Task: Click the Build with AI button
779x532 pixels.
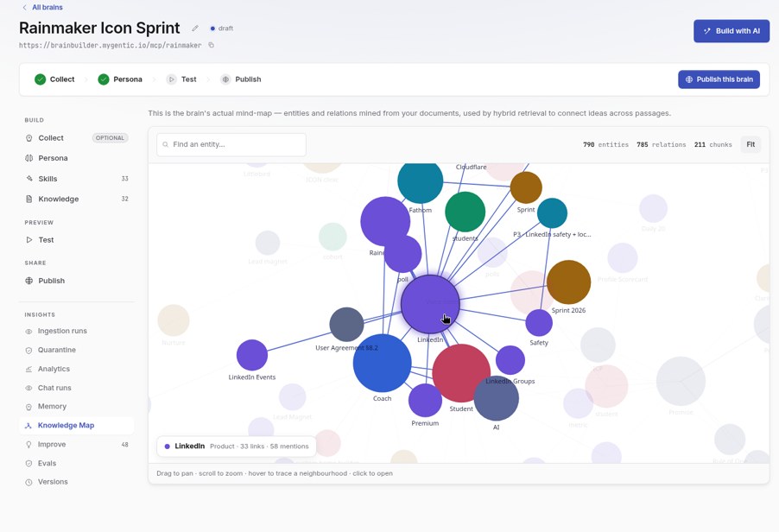Action: (x=731, y=31)
